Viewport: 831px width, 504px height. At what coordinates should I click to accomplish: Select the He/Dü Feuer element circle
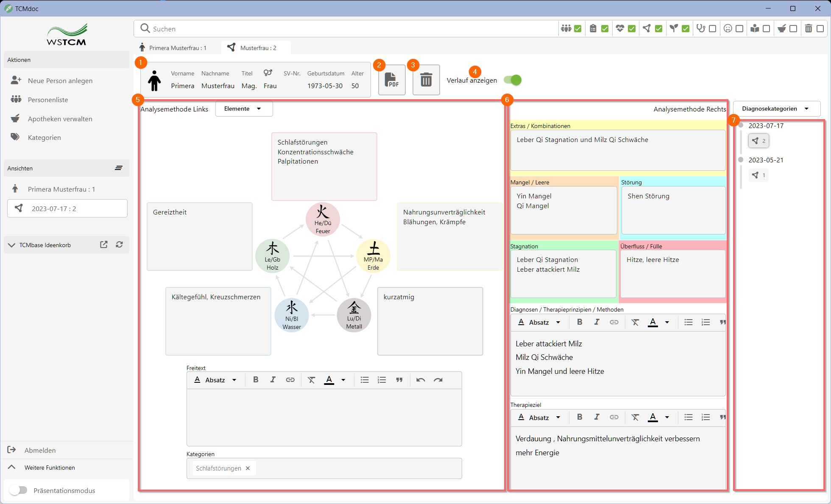(x=323, y=219)
